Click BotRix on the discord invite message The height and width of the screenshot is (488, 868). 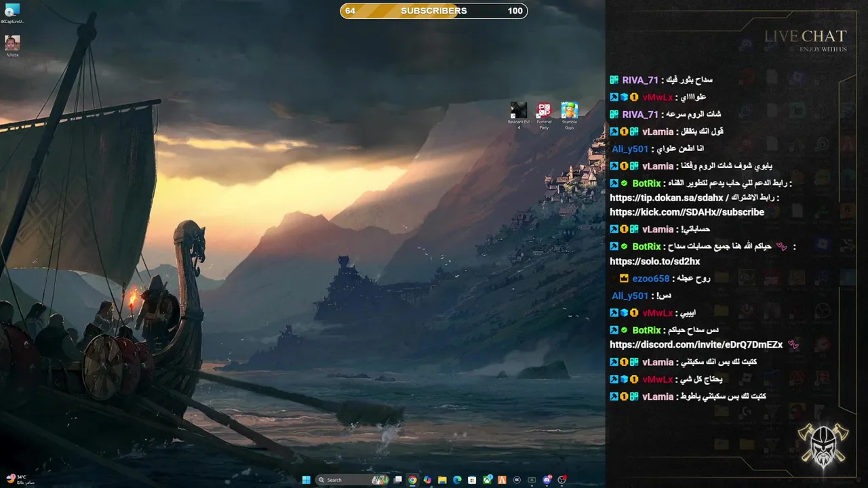pyautogui.click(x=646, y=330)
